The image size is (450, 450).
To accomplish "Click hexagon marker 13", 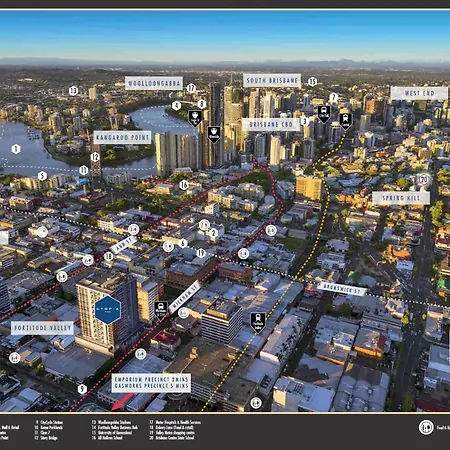I will pyautogui.click(x=73, y=90).
